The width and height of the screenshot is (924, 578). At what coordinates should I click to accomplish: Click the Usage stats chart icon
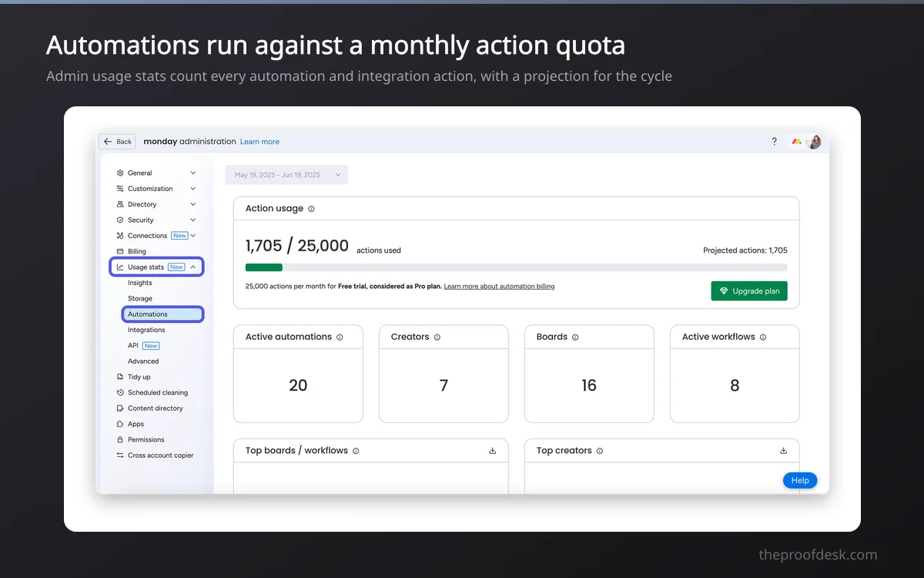point(120,267)
